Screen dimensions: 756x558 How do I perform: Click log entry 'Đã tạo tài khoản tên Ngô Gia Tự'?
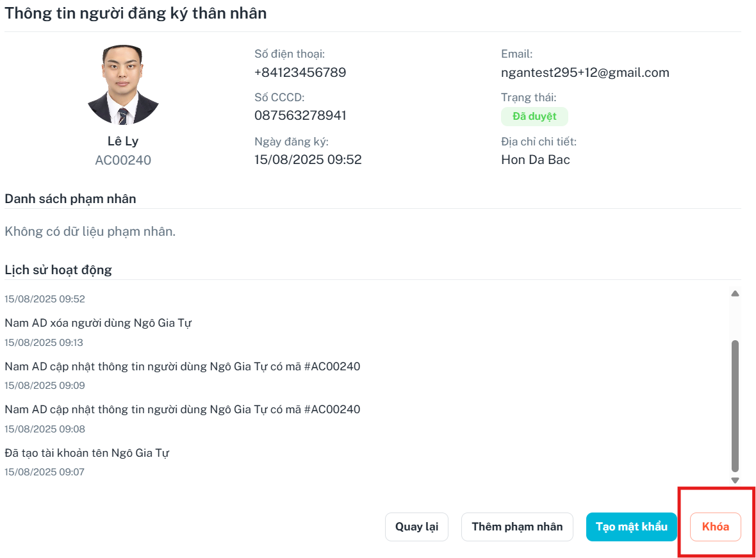coord(86,453)
